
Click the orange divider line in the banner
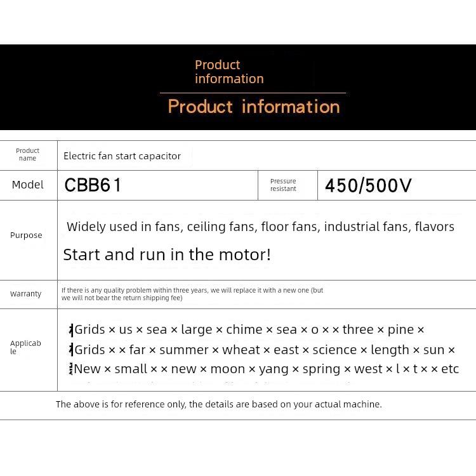(x=253, y=93)
